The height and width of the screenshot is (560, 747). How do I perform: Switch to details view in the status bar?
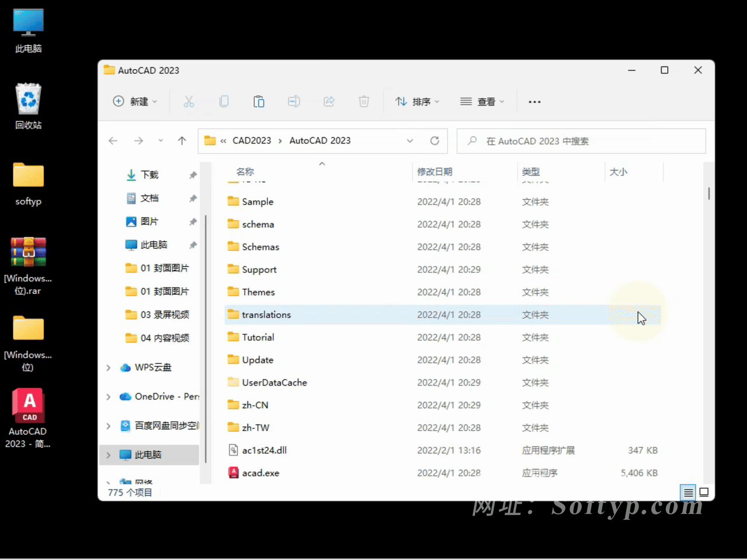tap(687, 492)
